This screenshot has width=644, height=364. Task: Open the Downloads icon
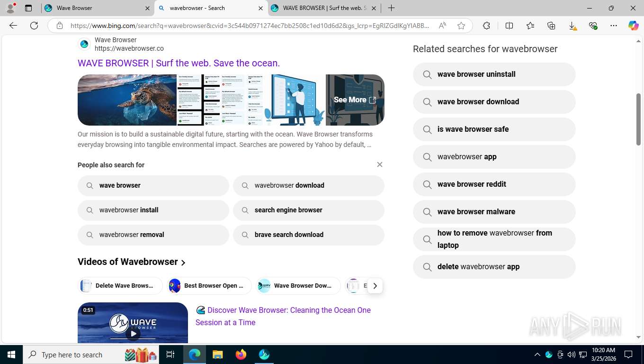click(x=572, y=26)
